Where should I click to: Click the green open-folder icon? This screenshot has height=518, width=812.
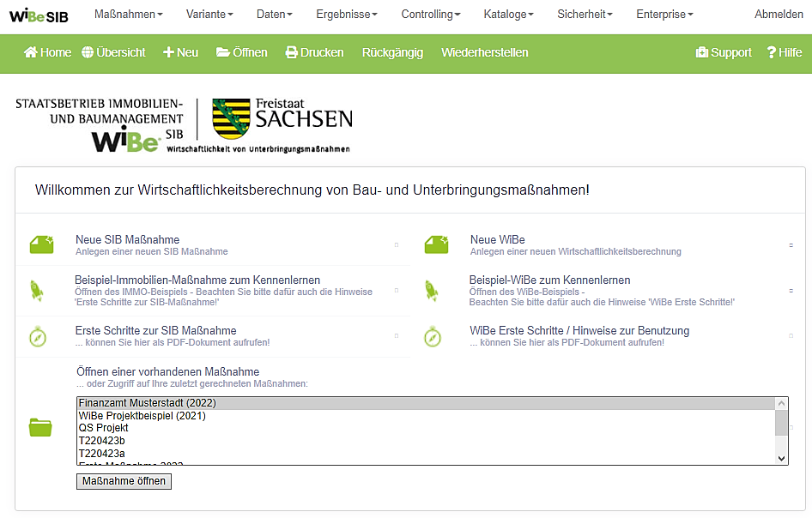coord(40,426)
